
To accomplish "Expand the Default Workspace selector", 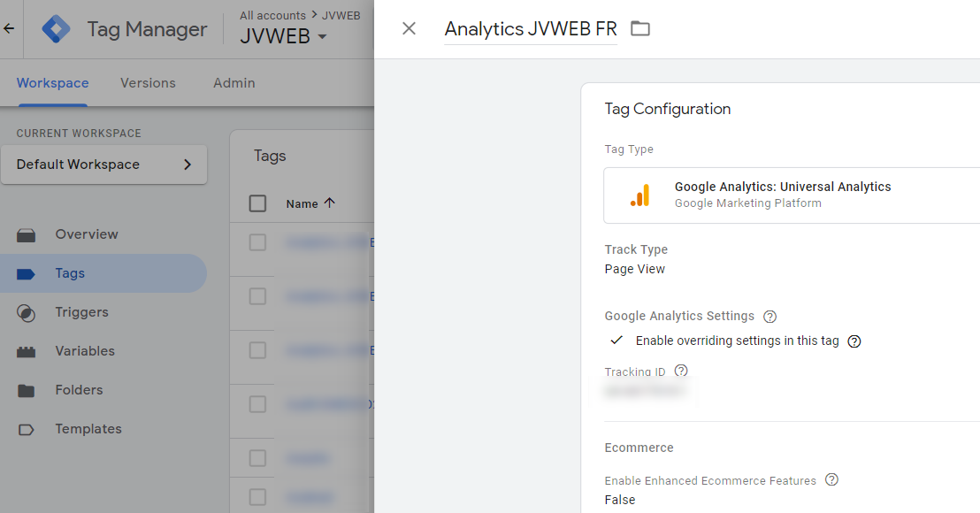I will 103,165.
